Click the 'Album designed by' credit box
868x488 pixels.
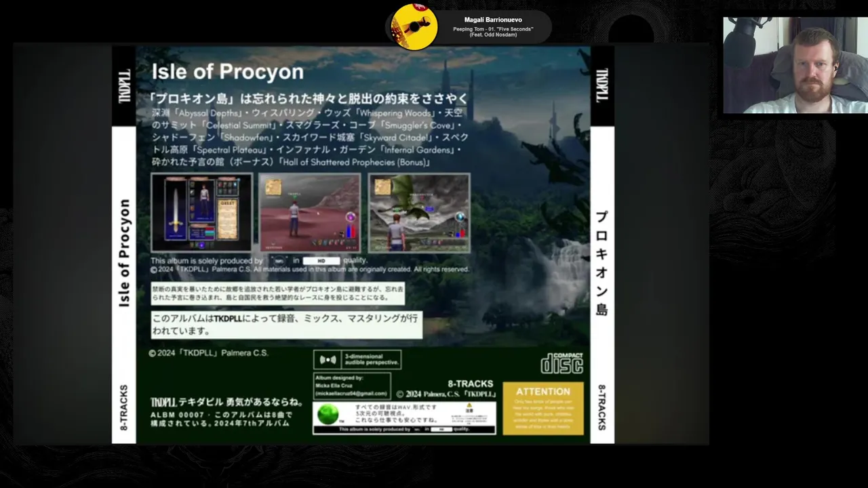coord(352,386)
